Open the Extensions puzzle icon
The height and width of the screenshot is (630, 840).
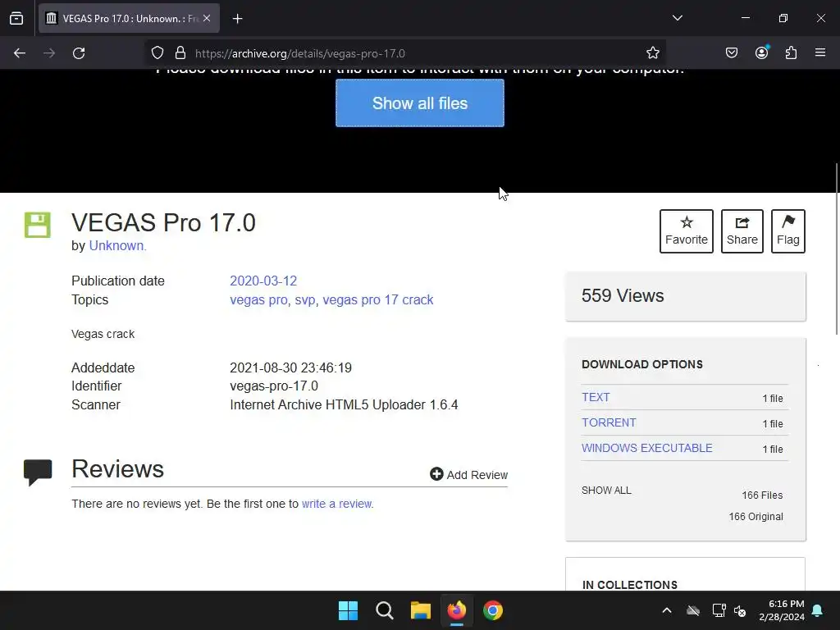pyautogui.click(x=791, y=52)
